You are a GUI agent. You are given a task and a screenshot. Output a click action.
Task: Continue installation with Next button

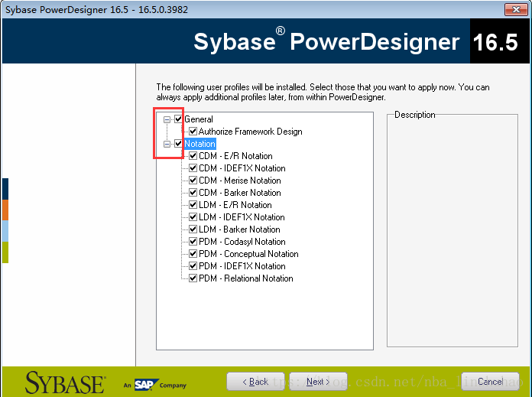click(x=318, y=382)
